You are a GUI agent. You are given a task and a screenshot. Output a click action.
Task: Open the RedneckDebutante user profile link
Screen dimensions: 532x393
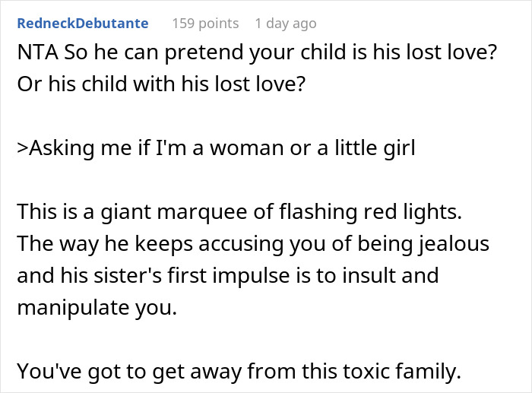coord(82,24)
